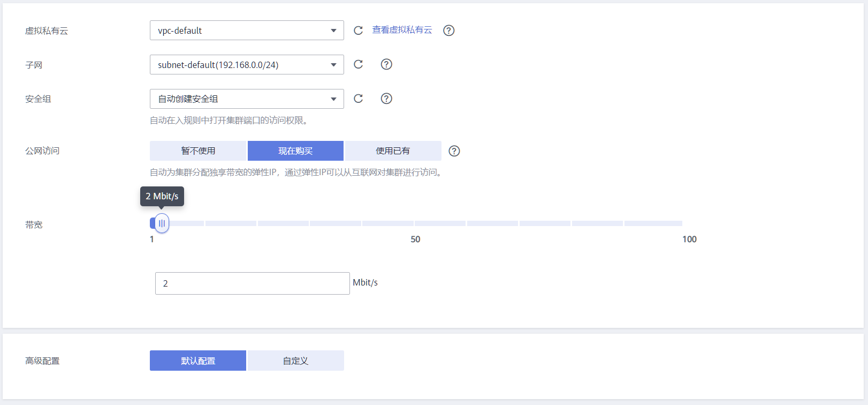
Task: Choose the 现在购买 public access option
Action: click(x=295, y=151)
